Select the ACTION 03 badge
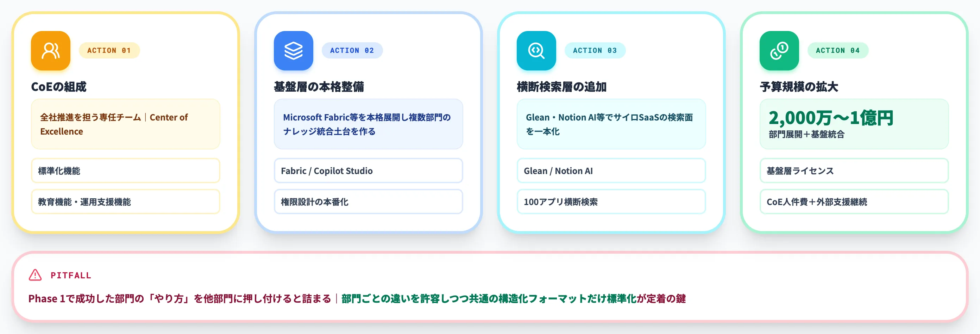 coord(595,50)
